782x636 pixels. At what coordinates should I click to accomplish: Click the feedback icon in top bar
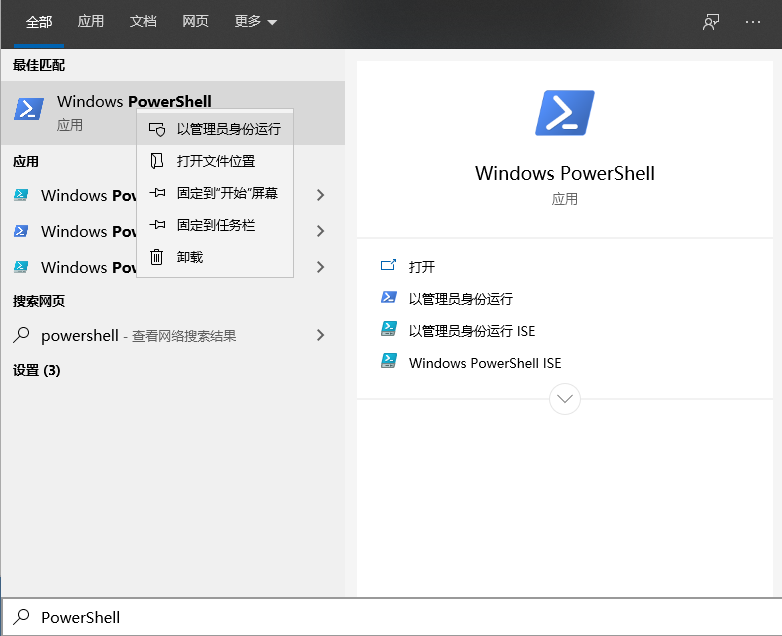point(711,22)
